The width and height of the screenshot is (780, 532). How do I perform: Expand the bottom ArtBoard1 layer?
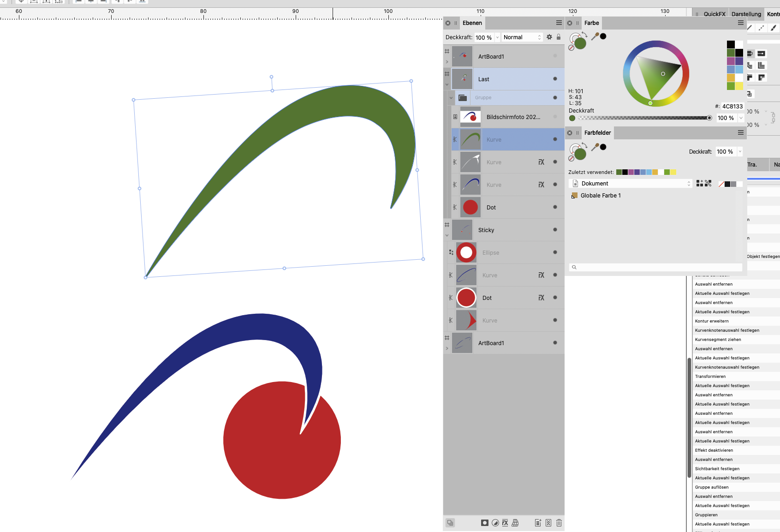(447, 348)
